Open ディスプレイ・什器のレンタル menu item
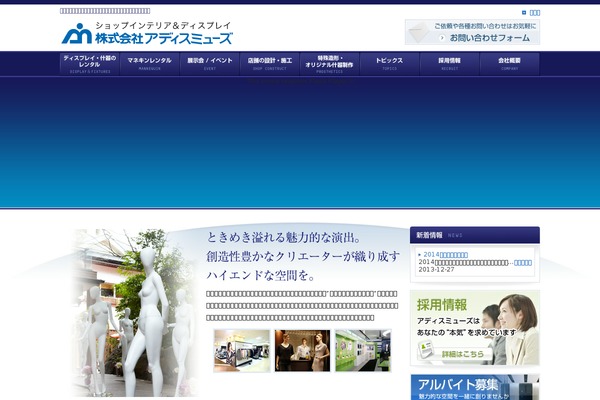 click(x=90, y=64)
